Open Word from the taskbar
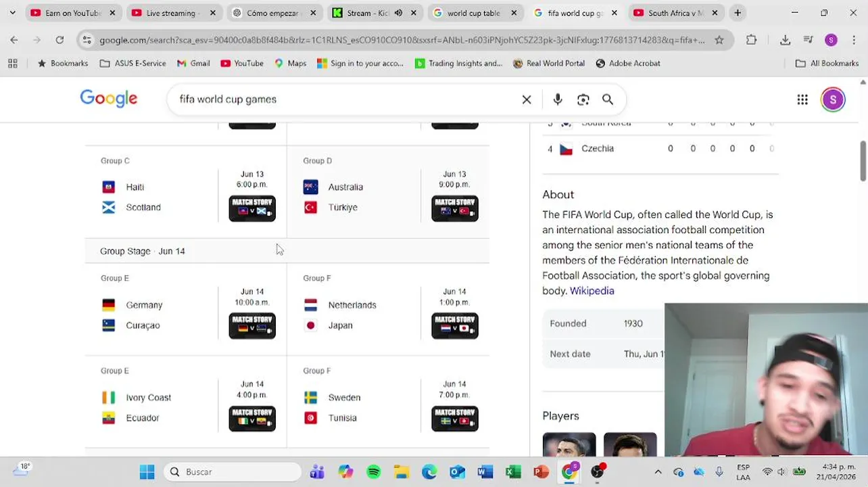 pyautogui.click(x=485, y=471)
